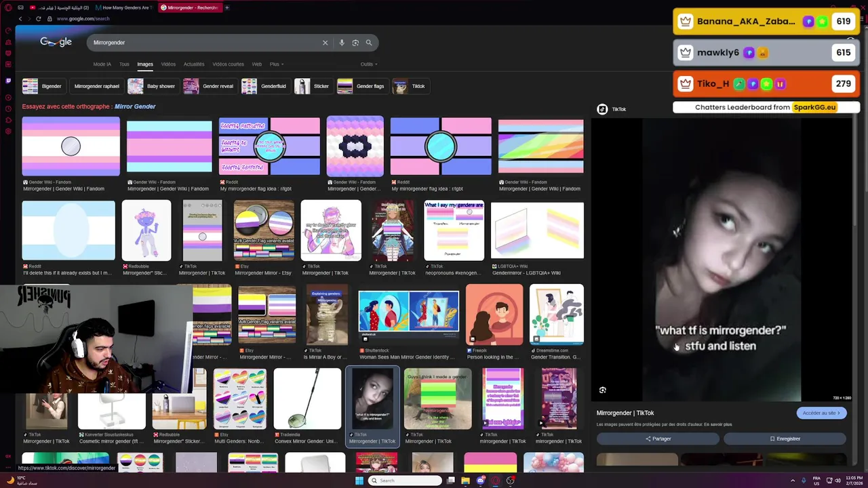Image resolution: width=868 pixels, height=488 pixels.
Task: Open the Opera menu logo at top-left
Action: (7, 7)
